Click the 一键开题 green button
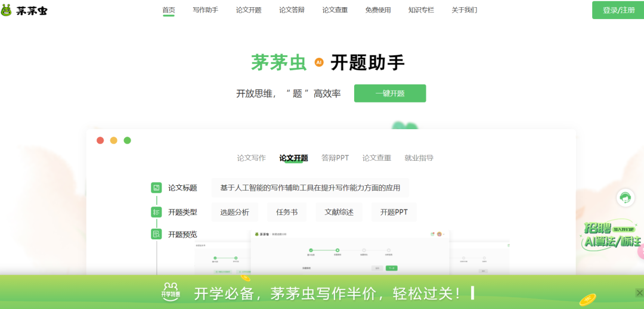Viewport: 644px width, 309px height. coord(390,93)
